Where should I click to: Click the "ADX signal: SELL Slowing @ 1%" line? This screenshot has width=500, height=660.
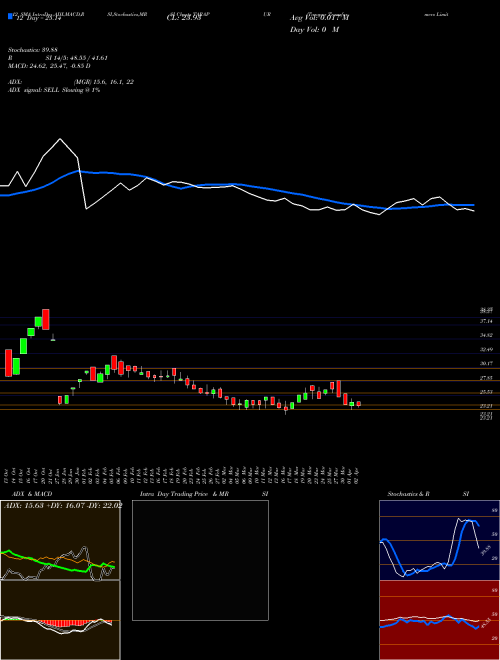(x=54, y=90)
